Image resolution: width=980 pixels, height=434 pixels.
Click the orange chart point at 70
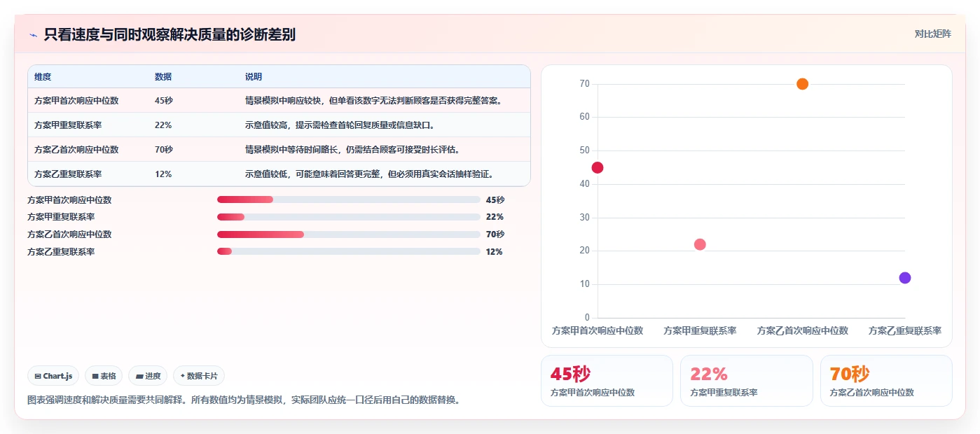coord(803,84)
